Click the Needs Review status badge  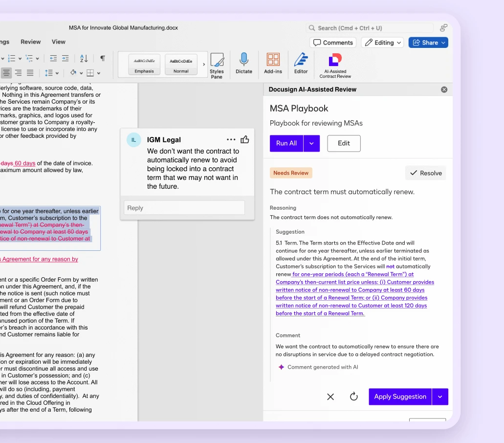click(291, 173)
